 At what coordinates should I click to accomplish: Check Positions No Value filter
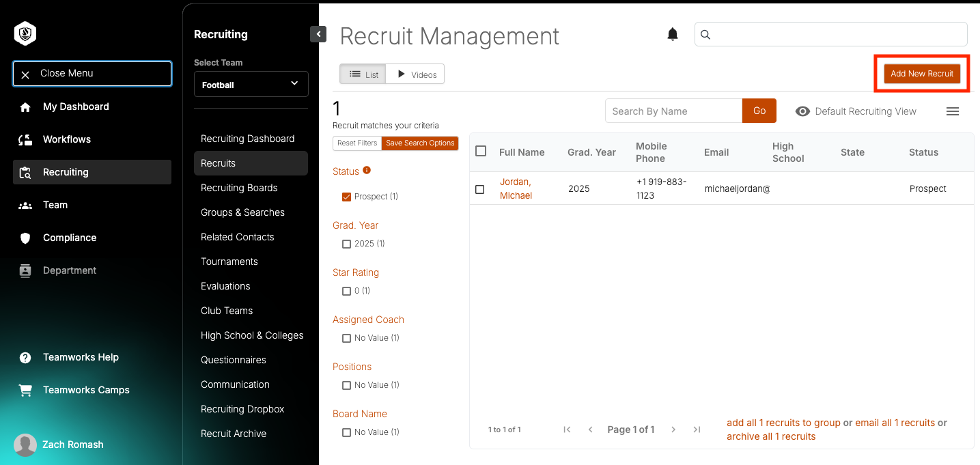tap(346, 385)
